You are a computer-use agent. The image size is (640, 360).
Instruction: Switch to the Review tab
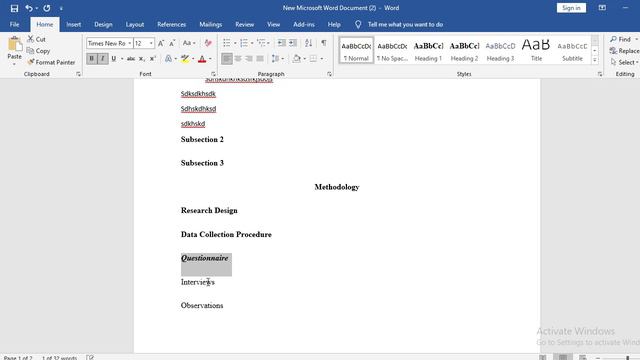click(244, 24)
